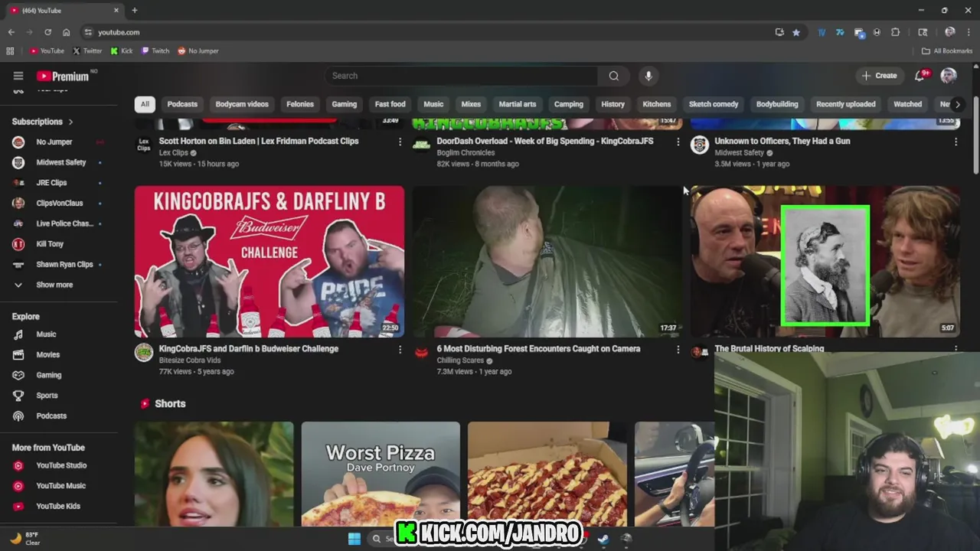Select the Bodycam videos filter chip

point(242,104)
